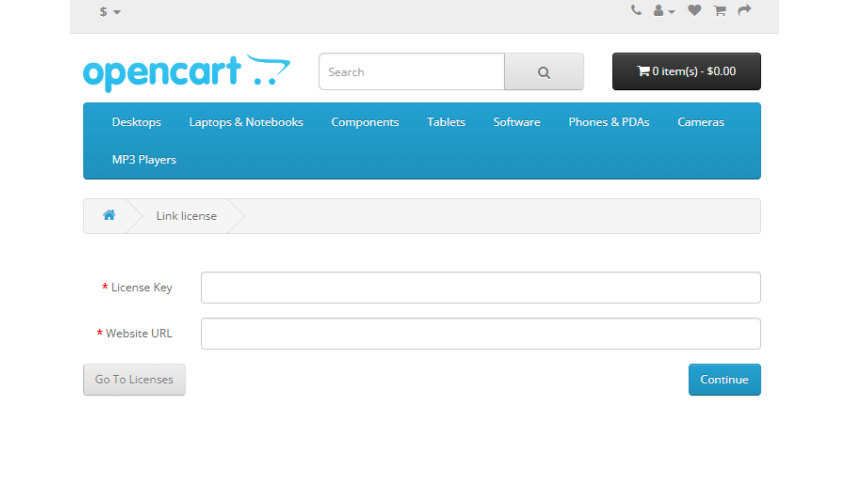Open the 0 item(s) - $0.00 cart button

[686, 71]
